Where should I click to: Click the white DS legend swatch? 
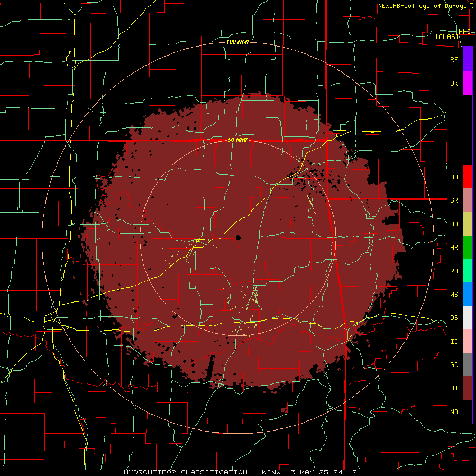[467, 317]
